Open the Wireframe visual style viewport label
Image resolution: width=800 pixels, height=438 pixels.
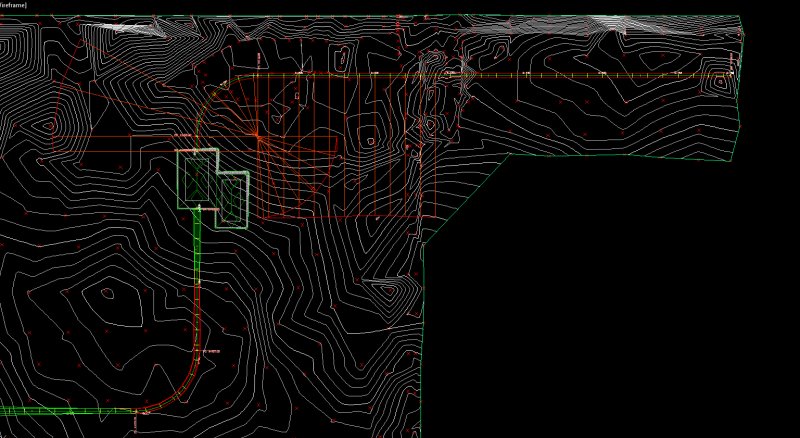14,5
